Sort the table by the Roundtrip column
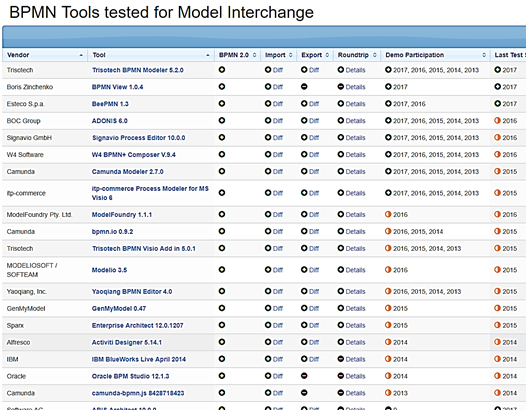526x410 pixels. click(357, 55)
